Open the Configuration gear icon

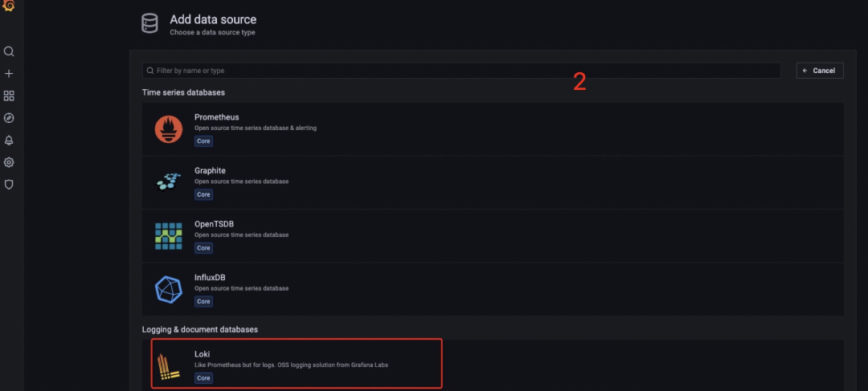point(9,162)
